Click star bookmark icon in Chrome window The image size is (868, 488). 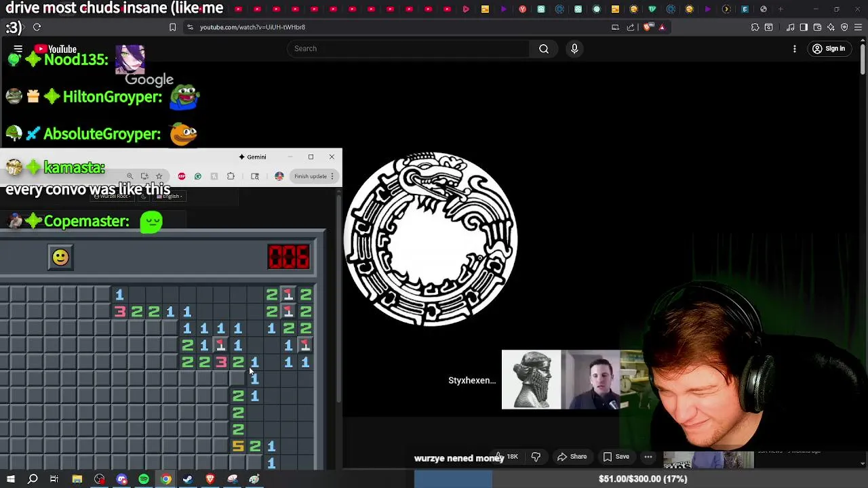[x=159, y=176]
